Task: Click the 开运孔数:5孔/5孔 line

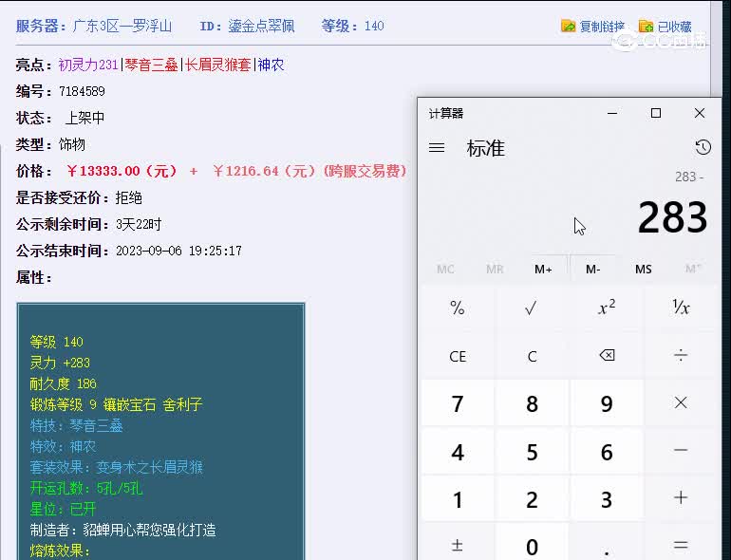Action: [x=86, y=488]
